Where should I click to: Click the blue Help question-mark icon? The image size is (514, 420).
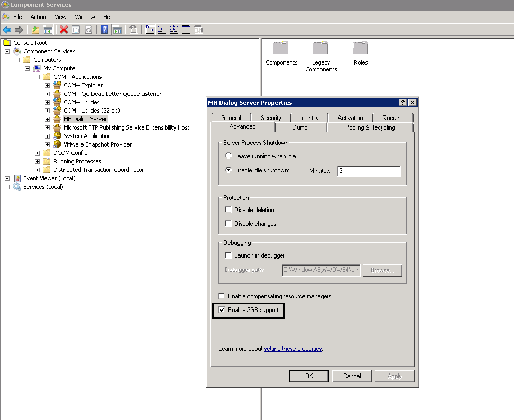click(104, 30)
